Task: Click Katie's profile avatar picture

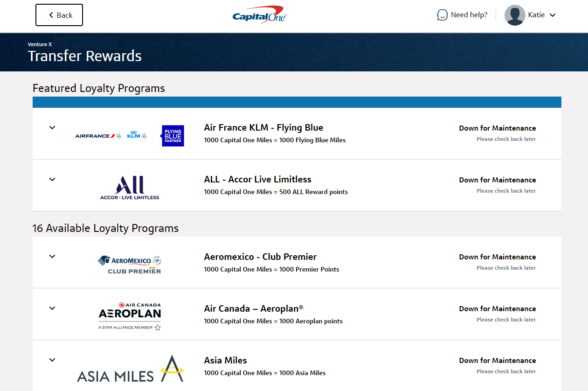Action: 514,15
